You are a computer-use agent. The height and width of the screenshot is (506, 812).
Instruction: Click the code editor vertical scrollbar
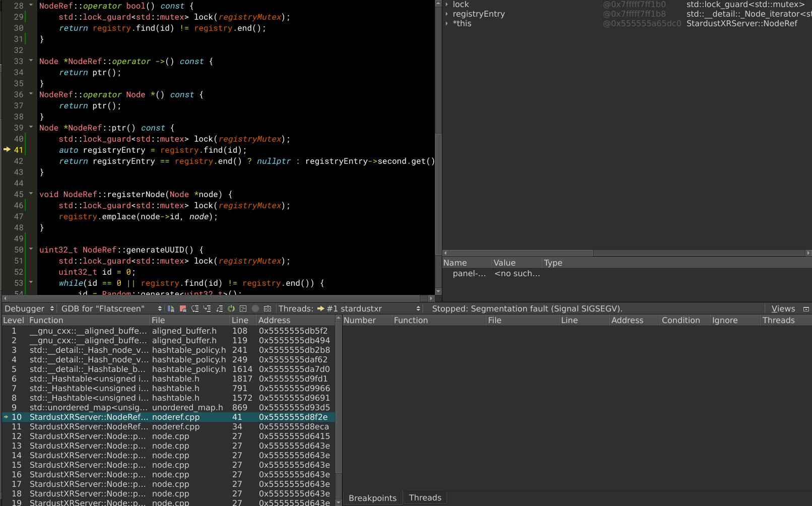coord(438,194)
